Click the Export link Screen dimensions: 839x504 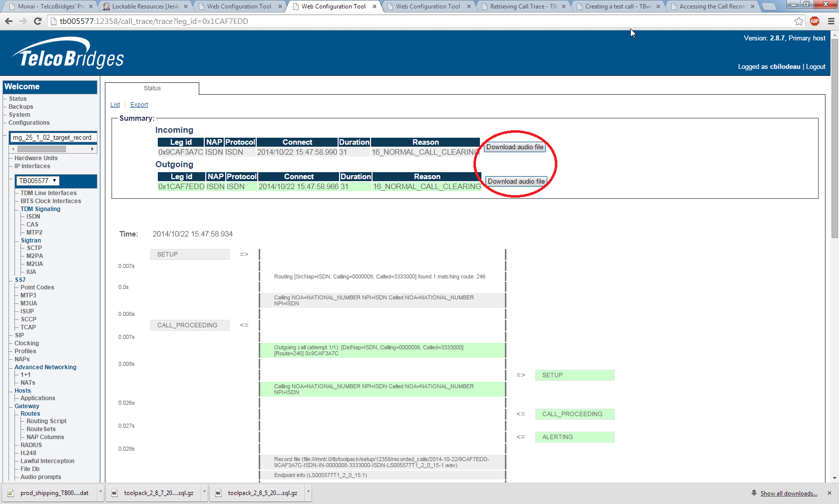click(139, 105)
